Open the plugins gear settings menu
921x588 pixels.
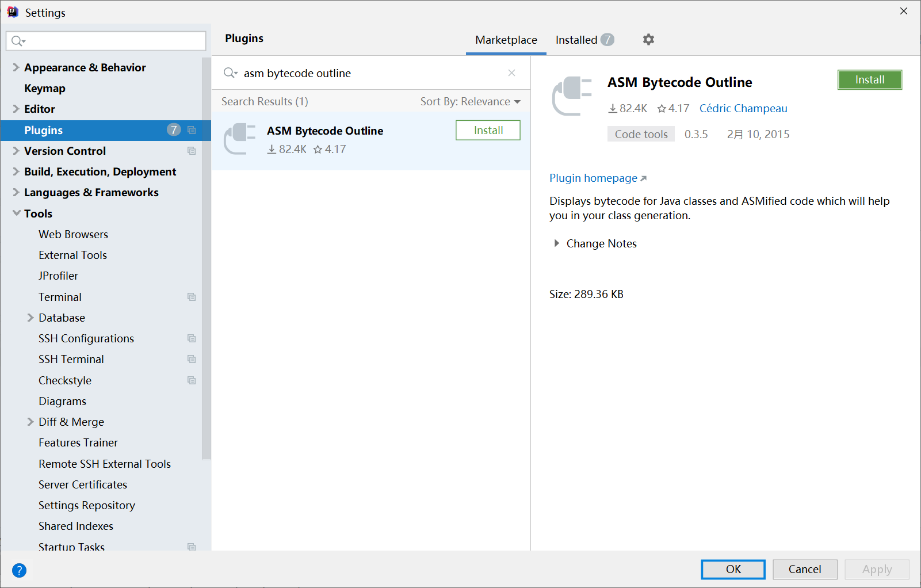[648, 40]
